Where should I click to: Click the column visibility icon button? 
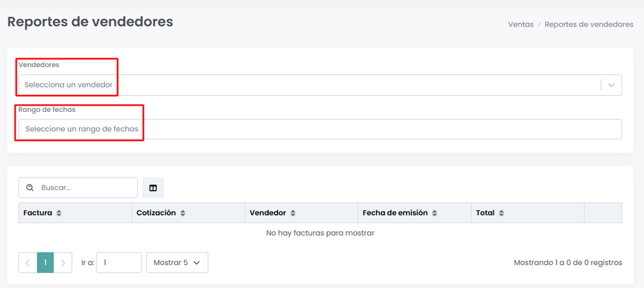[x=153, y=187]
